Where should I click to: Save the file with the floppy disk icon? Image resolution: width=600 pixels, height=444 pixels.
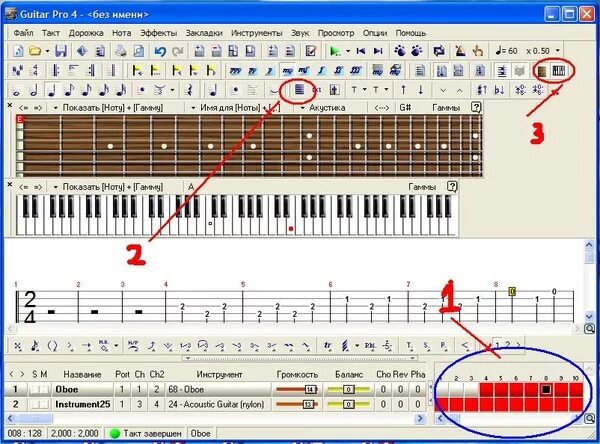[61, 51]
